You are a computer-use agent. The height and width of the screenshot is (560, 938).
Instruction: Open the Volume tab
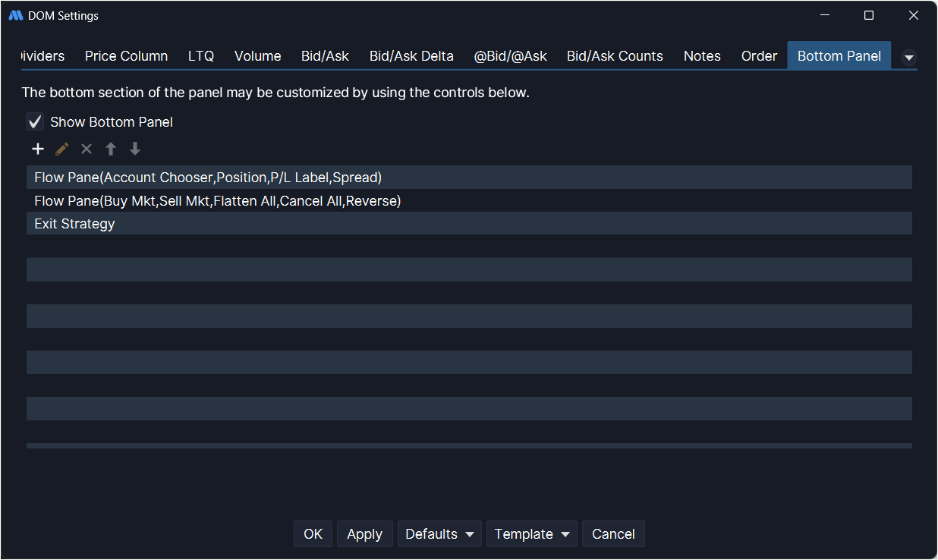click(x=257, y=56)
